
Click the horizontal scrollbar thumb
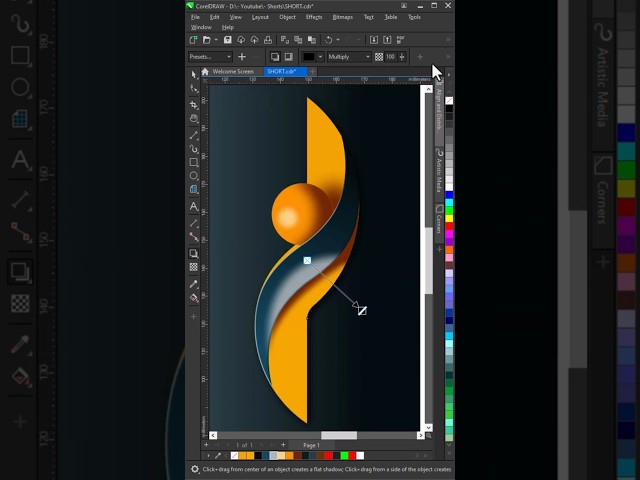pos(339,436)
